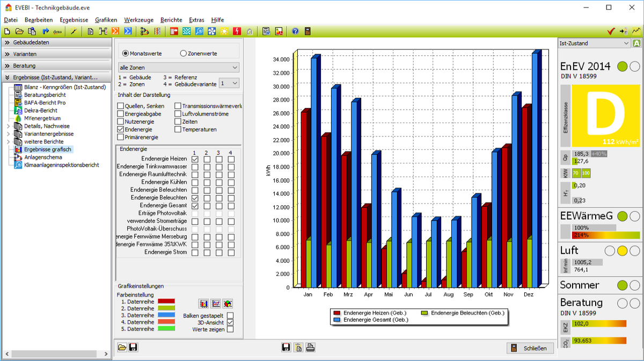Screen dimensions: 644x361
Task: Expand the Variantenergebnisse tree node
Action: click(8, 134)
